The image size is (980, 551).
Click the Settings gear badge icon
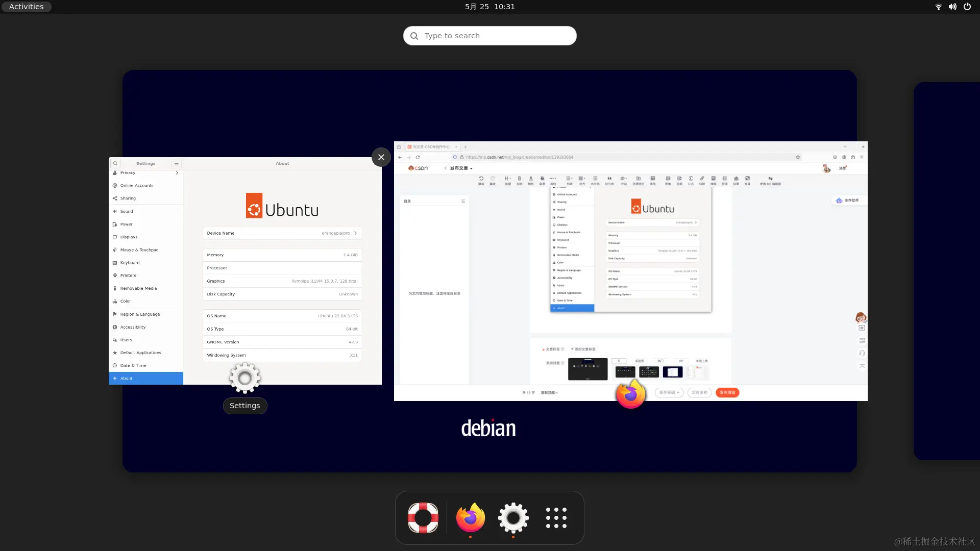point(245,378)
